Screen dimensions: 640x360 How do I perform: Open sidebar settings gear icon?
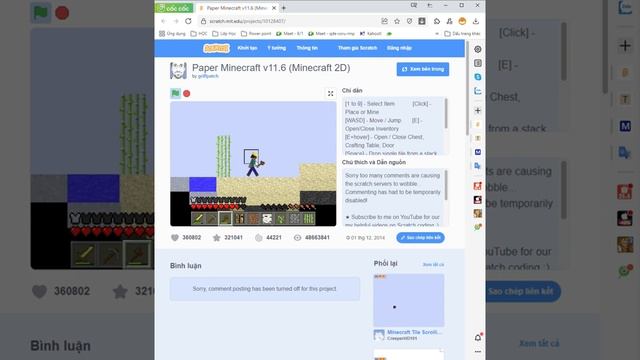tap(478, 49)
